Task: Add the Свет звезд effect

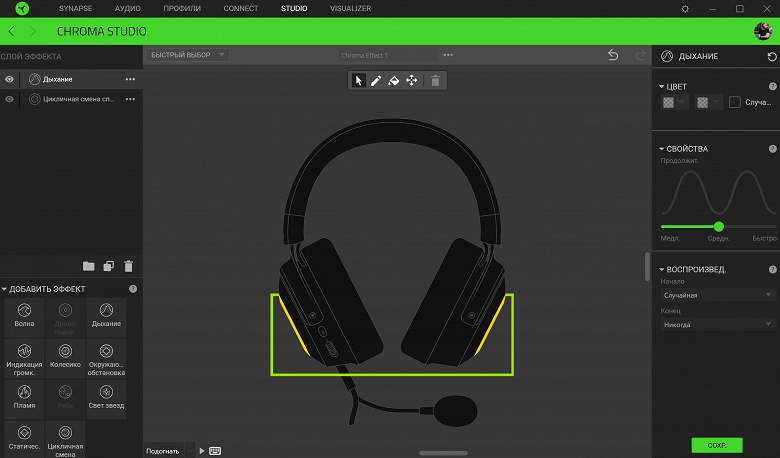Action: pyautogui.click(x=106, y=398)
